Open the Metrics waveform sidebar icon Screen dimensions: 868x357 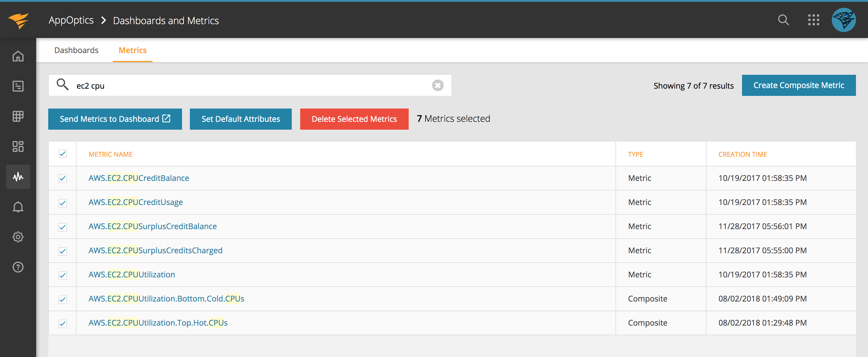click(x=18, y=176)
